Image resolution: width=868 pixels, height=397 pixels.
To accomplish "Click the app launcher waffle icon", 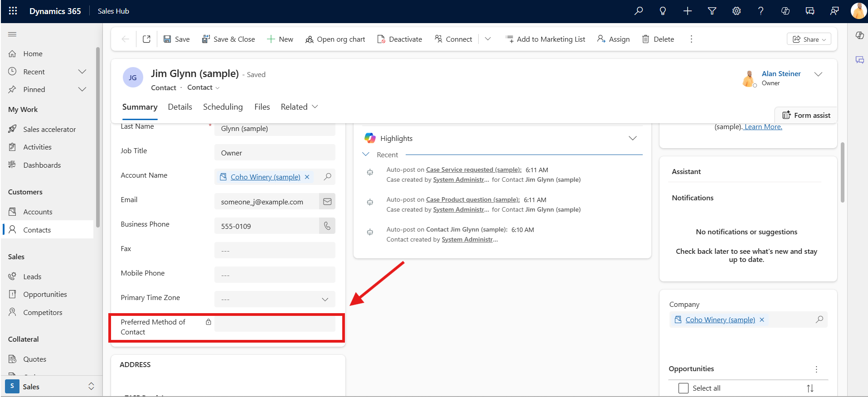I will [13, 11].
